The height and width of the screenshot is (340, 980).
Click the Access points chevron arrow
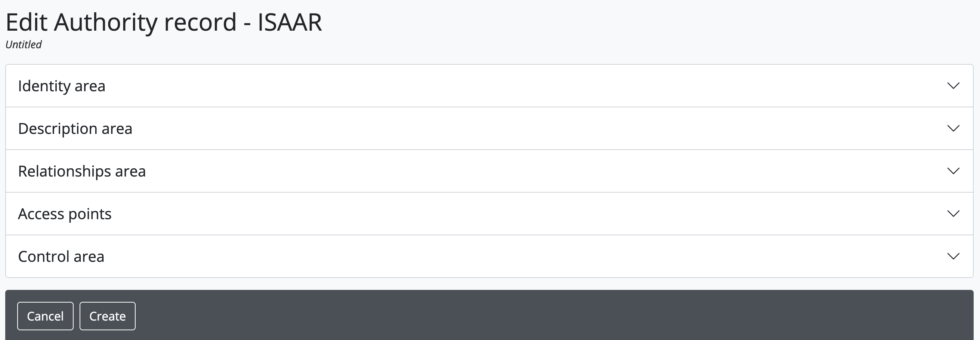tap(953, 214)
